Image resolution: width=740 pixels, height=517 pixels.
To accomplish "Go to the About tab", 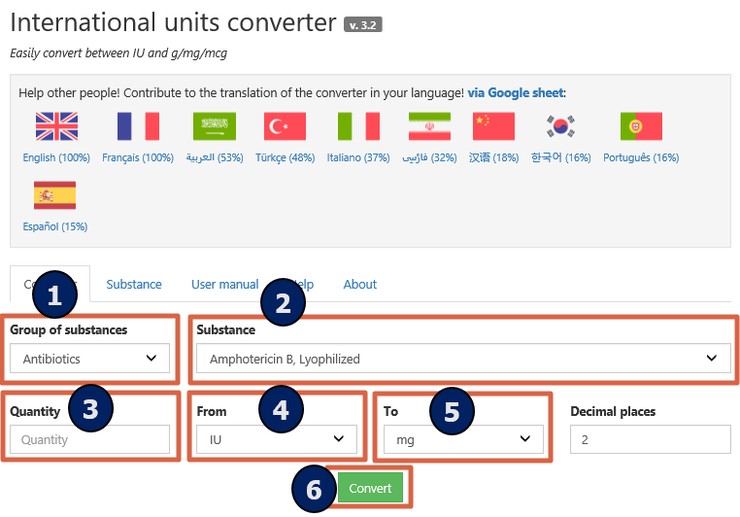I will (360, 284).
